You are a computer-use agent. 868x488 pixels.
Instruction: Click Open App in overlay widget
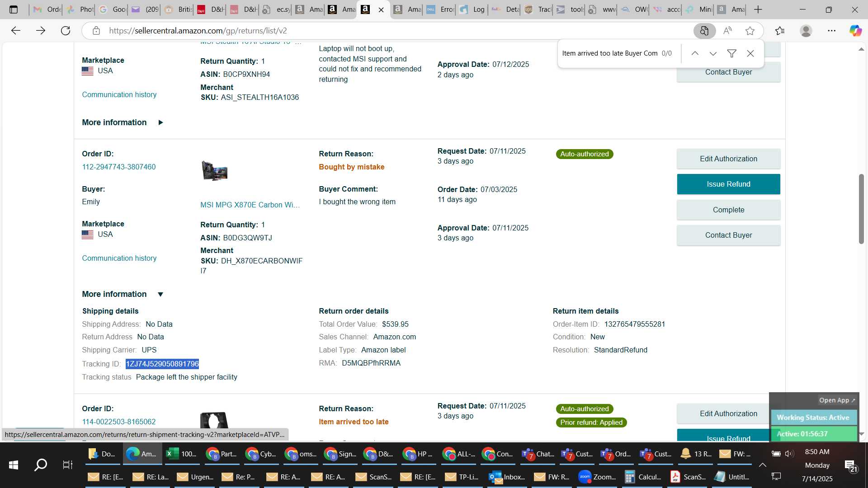pos(837,400)
